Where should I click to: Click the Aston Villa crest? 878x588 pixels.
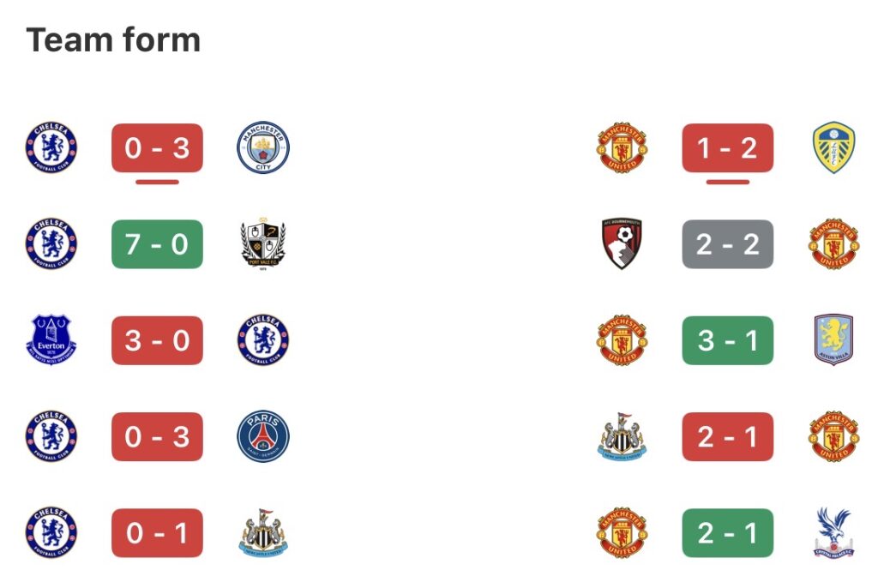[x=833, y=340]
